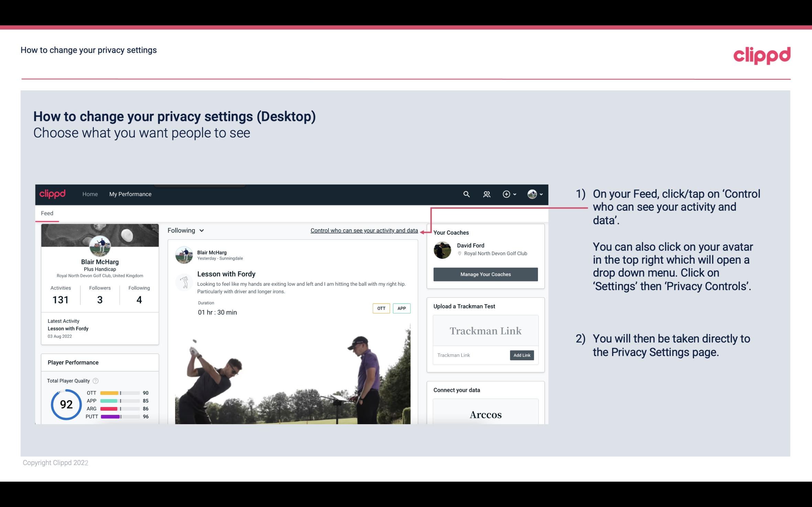Click the user avatar icon top right

pyautogui.click(x=531, y=194)
